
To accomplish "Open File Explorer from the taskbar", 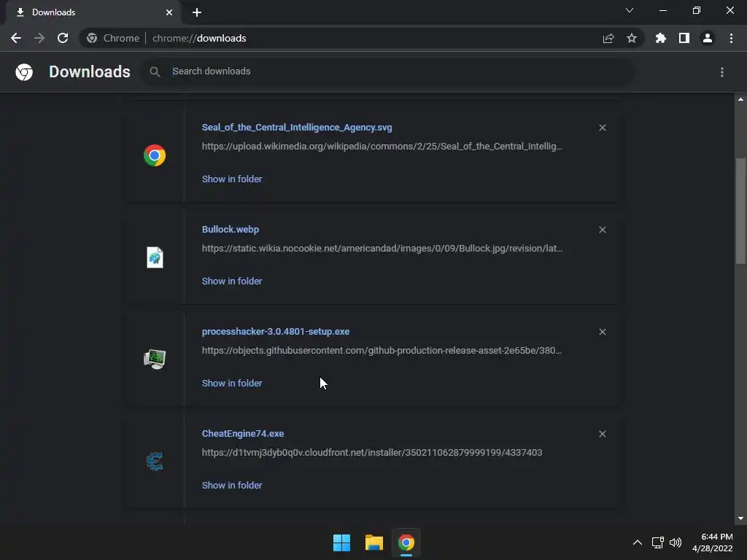I will coord(374,542).
